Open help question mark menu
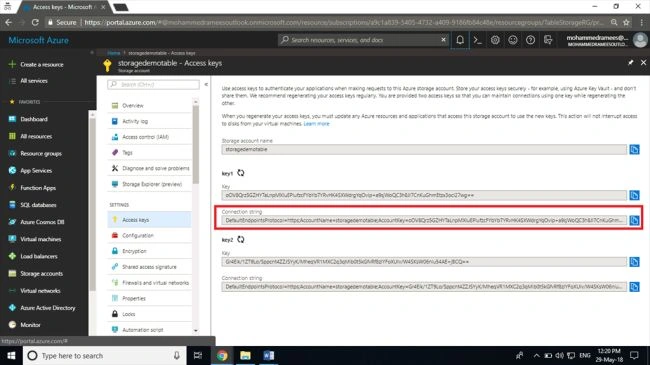 click(x=530, y=40)
